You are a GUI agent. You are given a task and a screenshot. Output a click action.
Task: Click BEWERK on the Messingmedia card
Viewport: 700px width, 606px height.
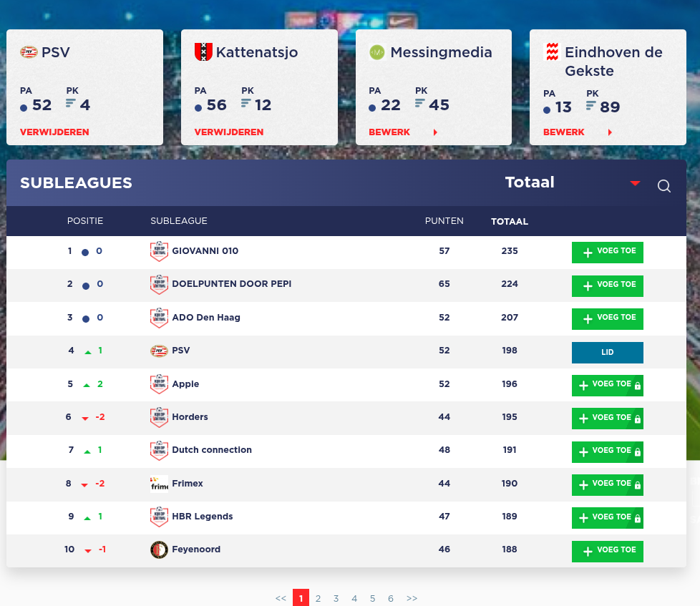(389, 132)
